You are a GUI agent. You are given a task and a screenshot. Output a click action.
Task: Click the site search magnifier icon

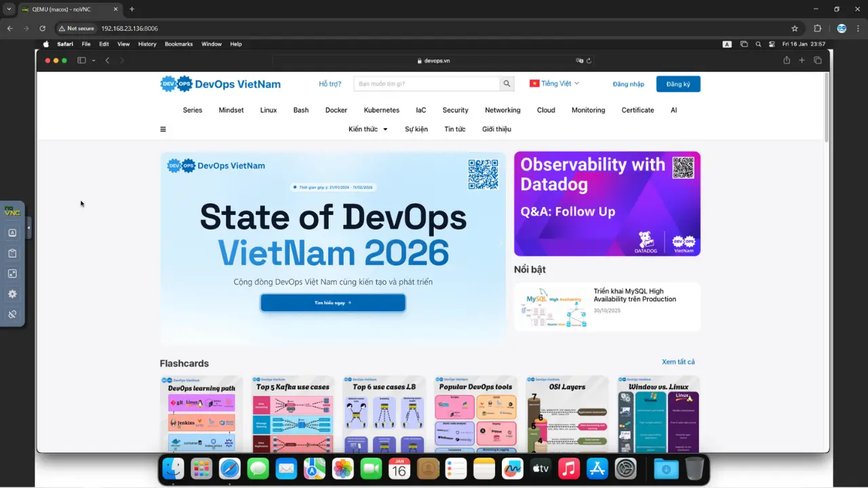pyautogui.click(x=507, y=84)
